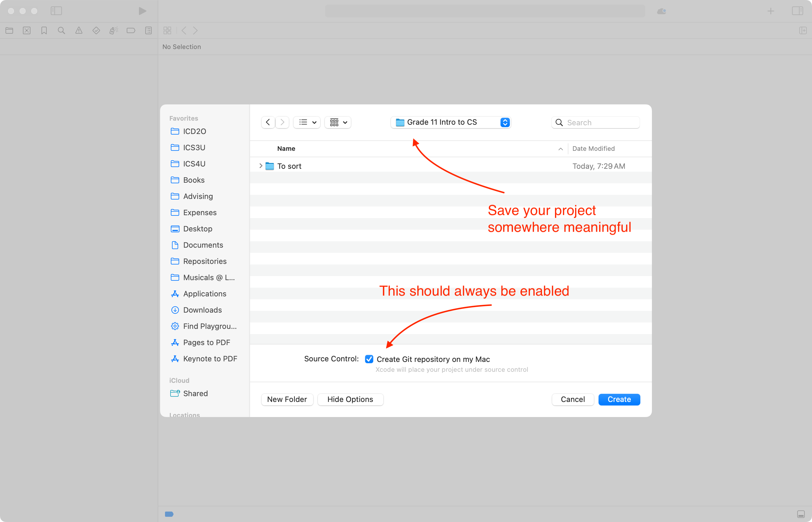
Task: Uncheck Create Git repository on my Mac
Action: 369,359
